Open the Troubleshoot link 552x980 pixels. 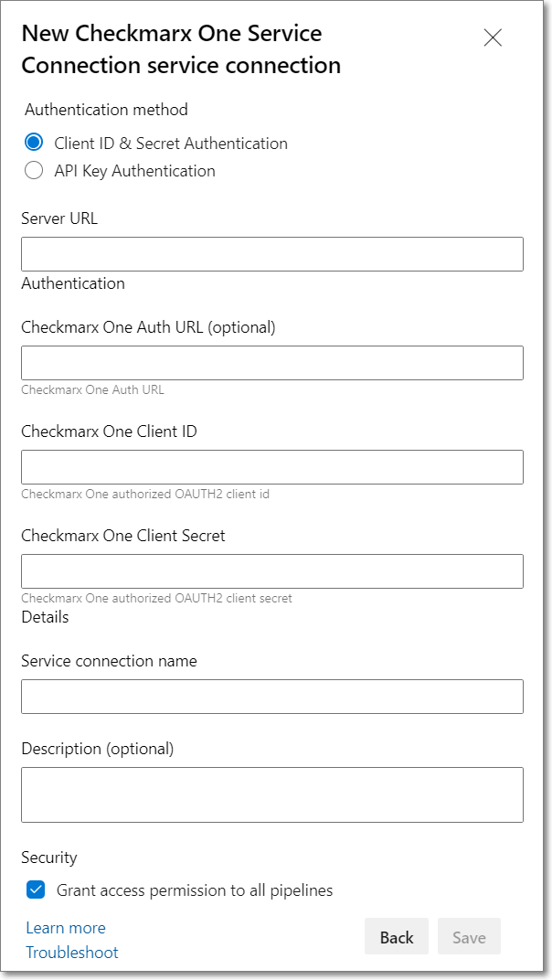pyautogui.click(x=72, y=953)
